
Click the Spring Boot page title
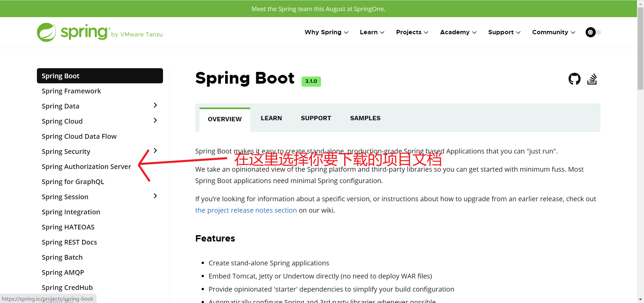[245, 78]
